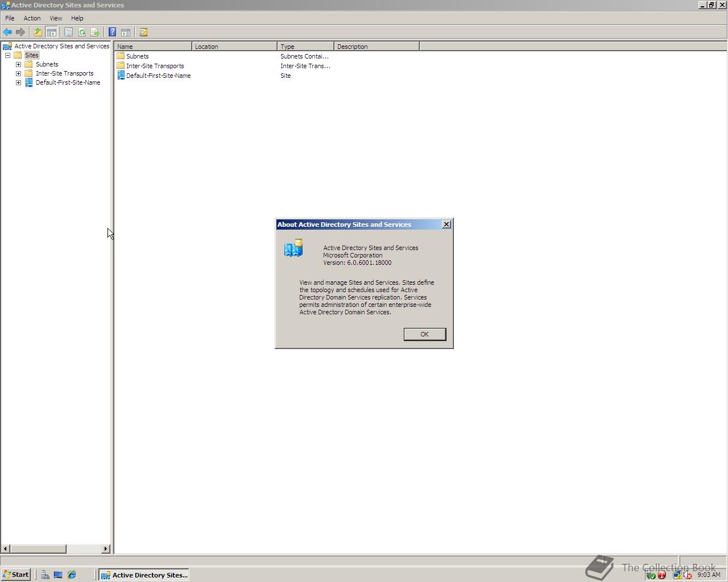Collapse the Sites tree node
The height and width of the screenshot is (582, 728).
click(x=7, y=55)
